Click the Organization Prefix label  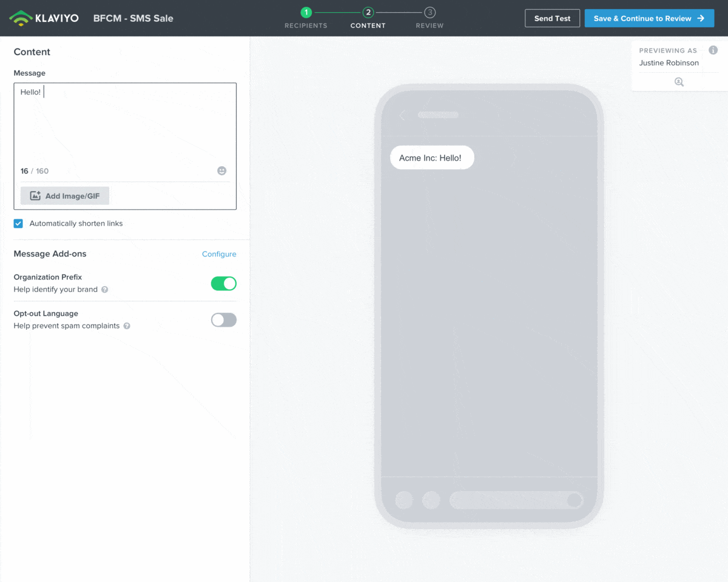pyautogui.click(x=48, y=277)
